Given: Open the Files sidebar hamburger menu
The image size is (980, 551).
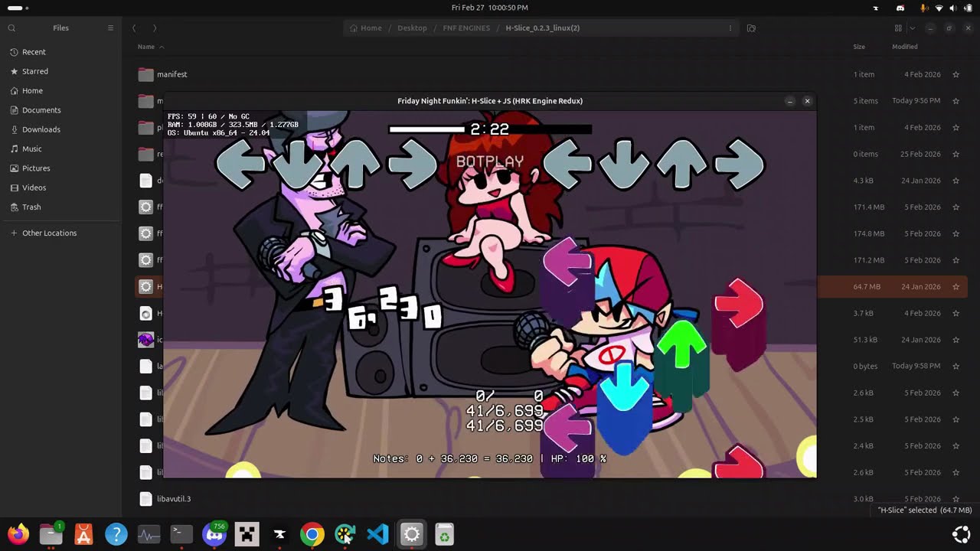Looking at the screenshot, I should point(110,28).
